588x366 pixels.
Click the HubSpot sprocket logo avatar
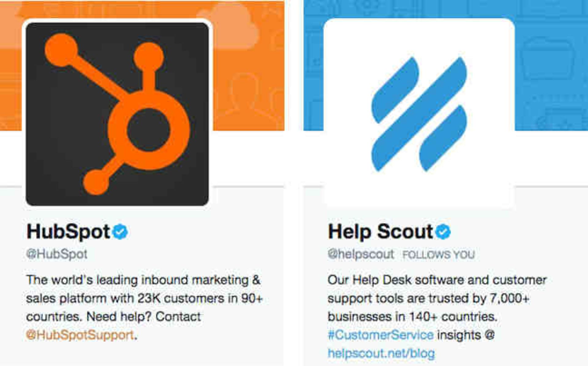[x=117, y=114]
